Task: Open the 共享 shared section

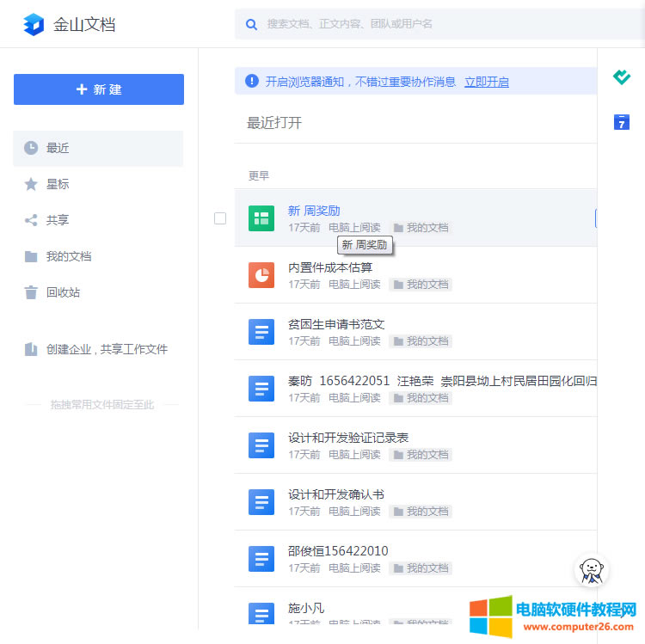Action: click(58, 220)
